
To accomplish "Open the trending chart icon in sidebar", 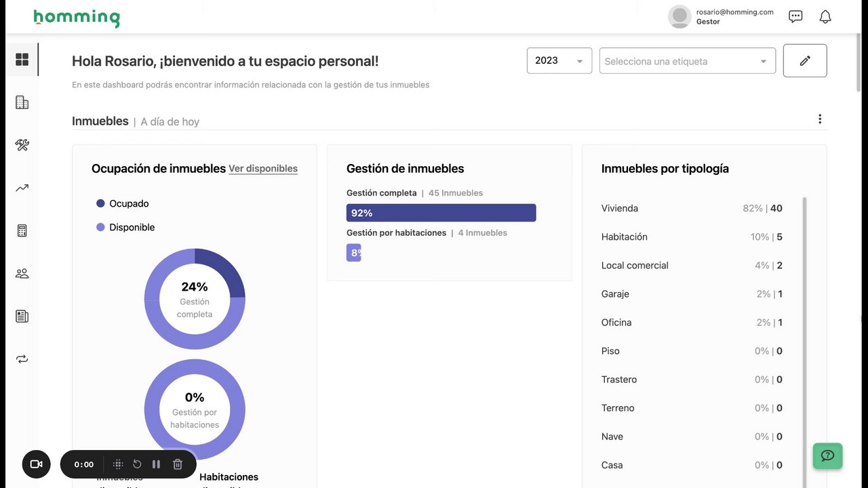I will (x=22, y=188).
